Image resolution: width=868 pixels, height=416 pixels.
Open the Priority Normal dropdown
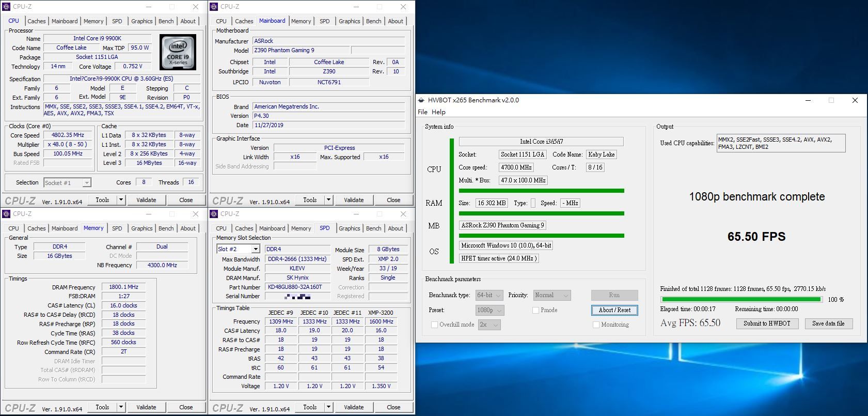click(x=552, y=295)
